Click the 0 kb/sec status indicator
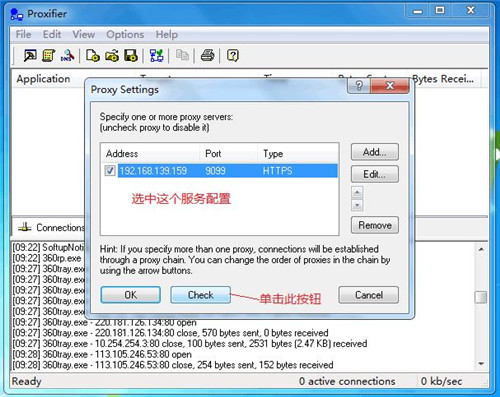Viewport: 500px width, 397px height. point(441,381)
